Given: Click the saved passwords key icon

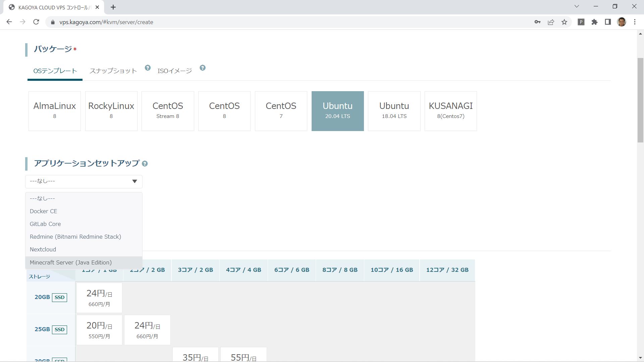Looking at the screenshot, I should (537, 22).
